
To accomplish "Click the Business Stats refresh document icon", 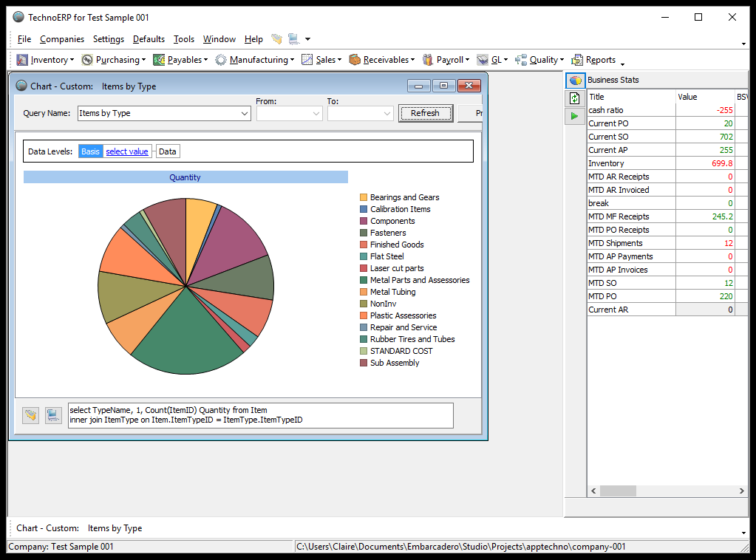I will (x=575, y=98).
